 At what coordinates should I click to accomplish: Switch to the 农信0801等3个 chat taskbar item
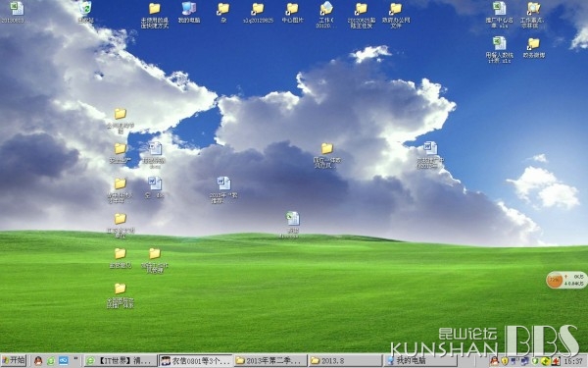pyautogui.click(x=195, y=361)
